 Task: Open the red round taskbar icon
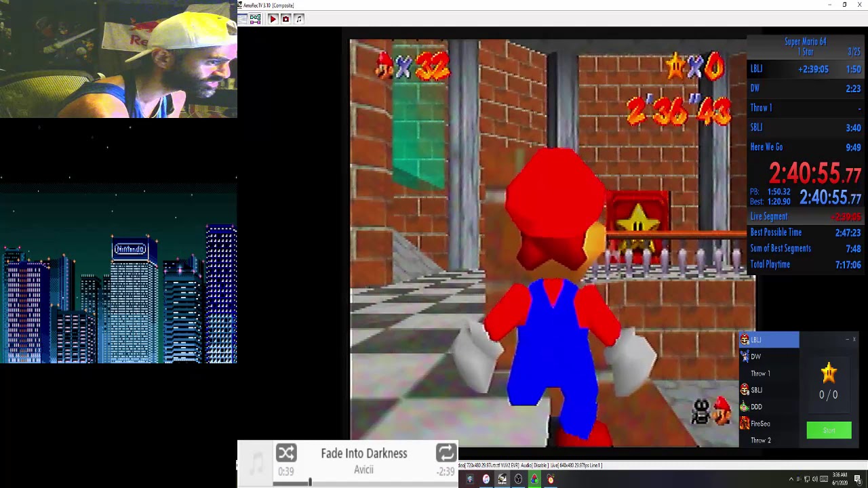pos(551,480)
